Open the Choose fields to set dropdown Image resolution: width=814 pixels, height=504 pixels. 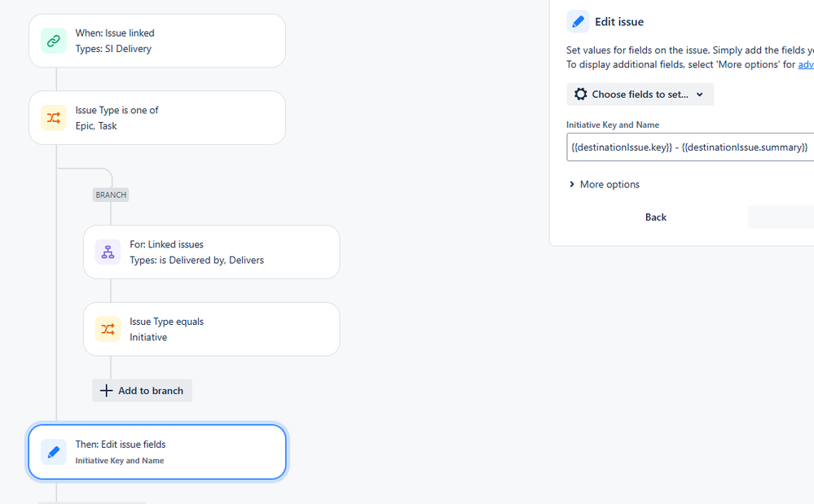640,94
